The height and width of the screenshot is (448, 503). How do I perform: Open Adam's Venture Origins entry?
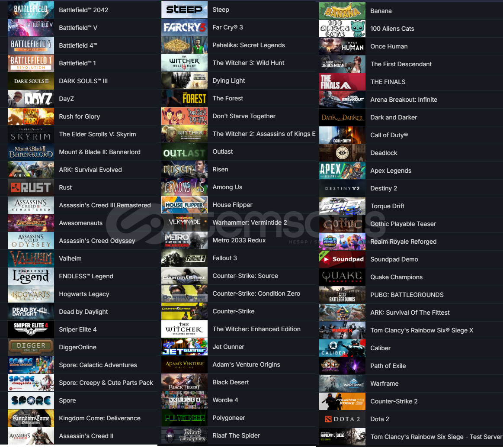click(247, 364)
